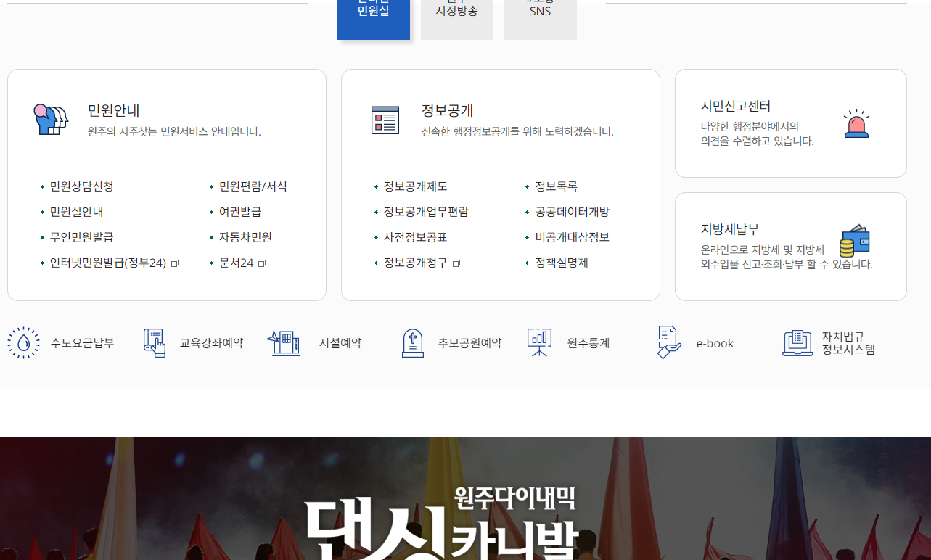Open the 정책실명제 link
This screenshot has width=931, height=560.
point(562,263)
